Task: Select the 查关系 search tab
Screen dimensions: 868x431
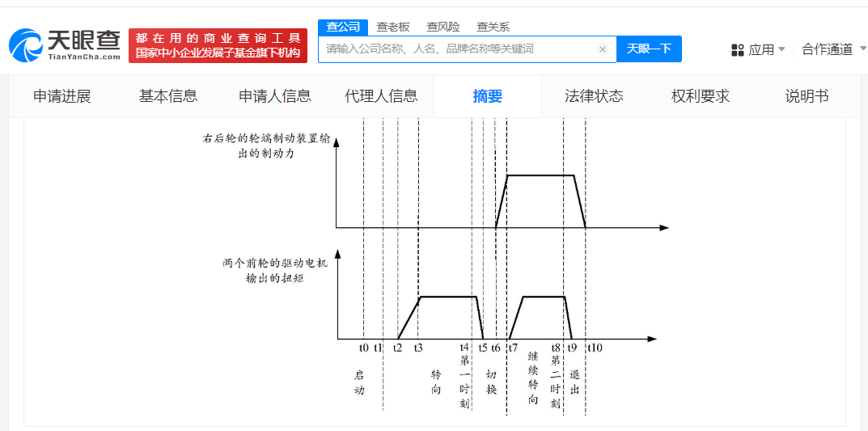Action: tap(493, 27)
